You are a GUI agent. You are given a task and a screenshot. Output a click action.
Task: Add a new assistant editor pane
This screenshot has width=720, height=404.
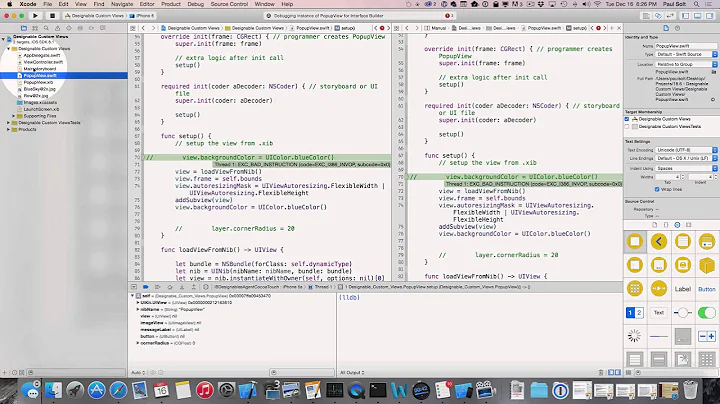click(612, 28)
